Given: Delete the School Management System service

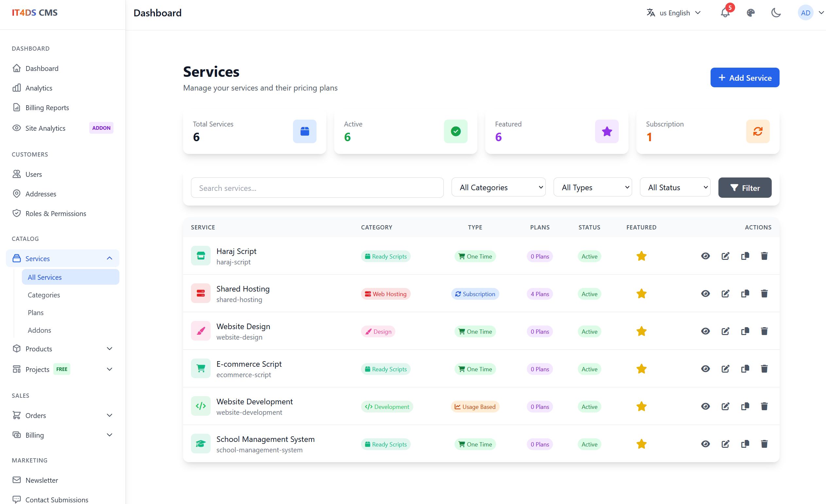Looking at the screenshot, I should coord(764,444).
